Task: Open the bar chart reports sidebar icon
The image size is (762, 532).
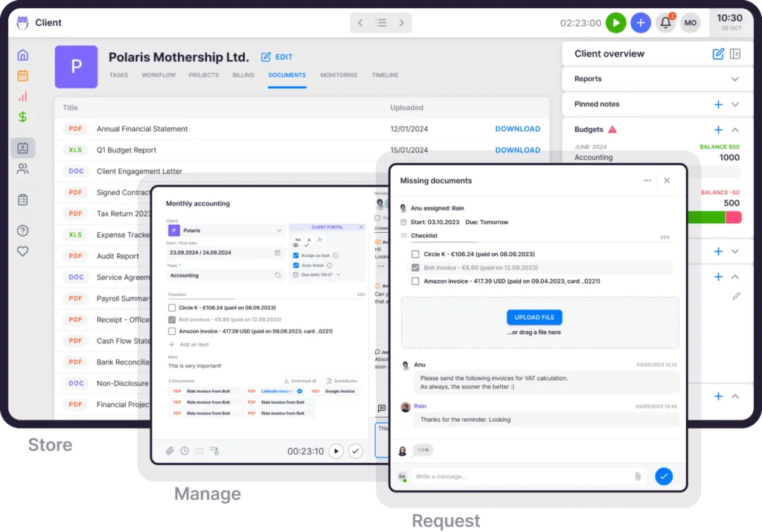Action: 23,96
